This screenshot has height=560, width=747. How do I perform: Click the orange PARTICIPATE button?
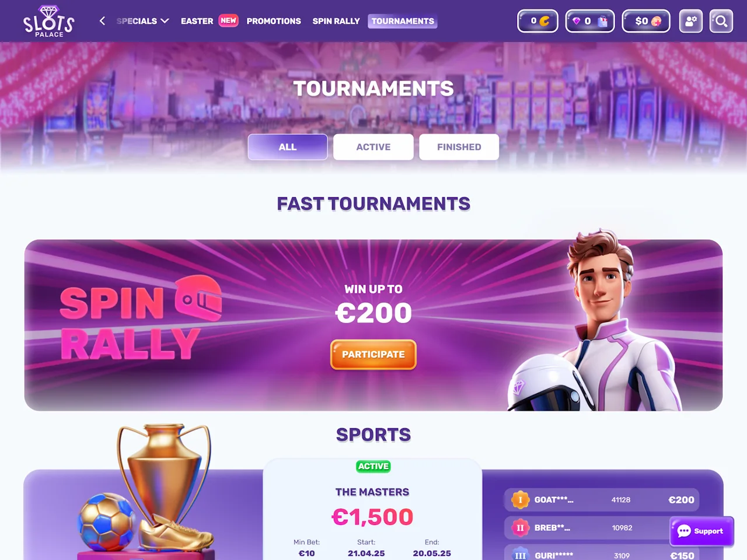coord(373,355)
